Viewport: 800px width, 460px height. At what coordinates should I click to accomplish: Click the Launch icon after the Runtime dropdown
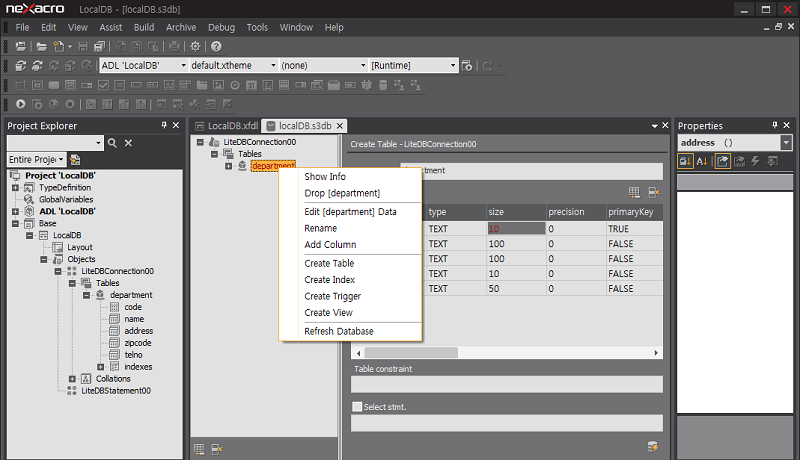tap(466, 66)
